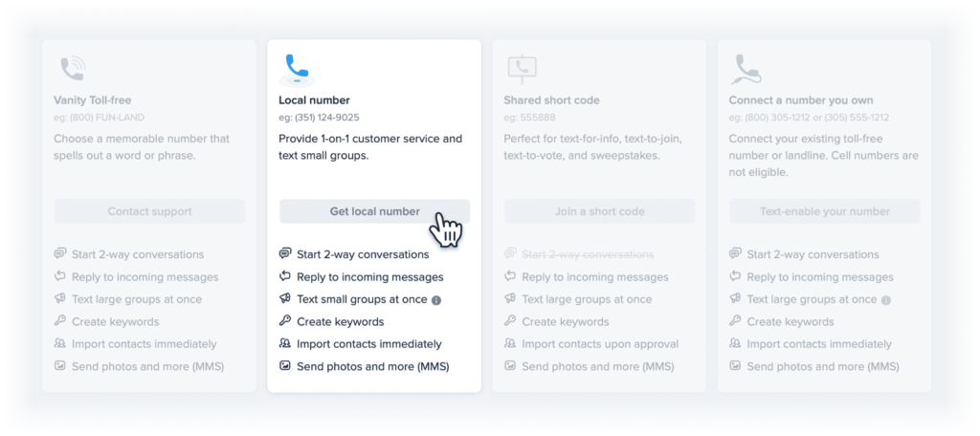The image size is (980, 436).
Task: Click the Local number Reply to messages icon
Action: 285,276
